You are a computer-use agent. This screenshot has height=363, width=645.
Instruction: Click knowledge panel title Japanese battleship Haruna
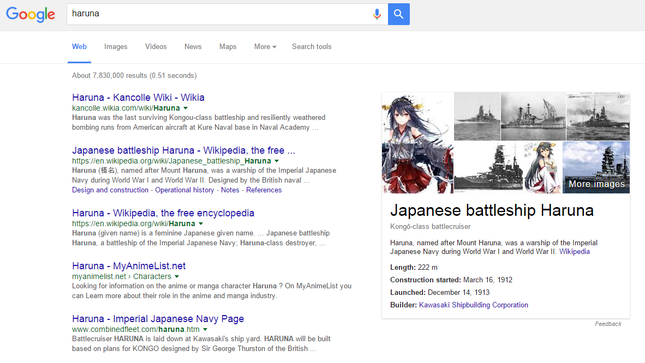click(492, 211)
